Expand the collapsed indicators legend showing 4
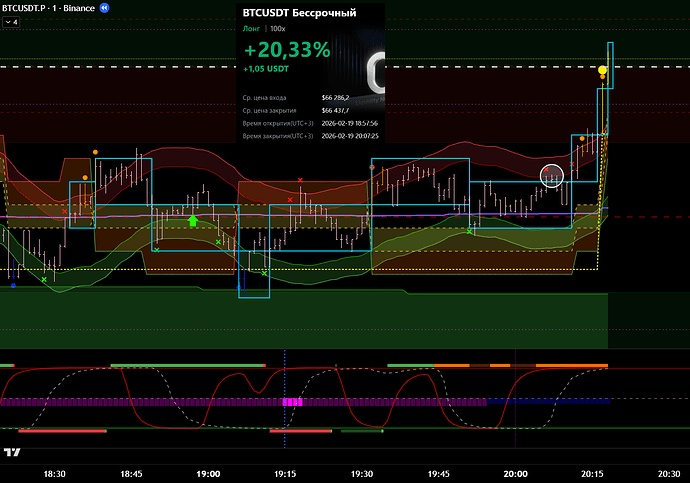 (x=11, y=21)
